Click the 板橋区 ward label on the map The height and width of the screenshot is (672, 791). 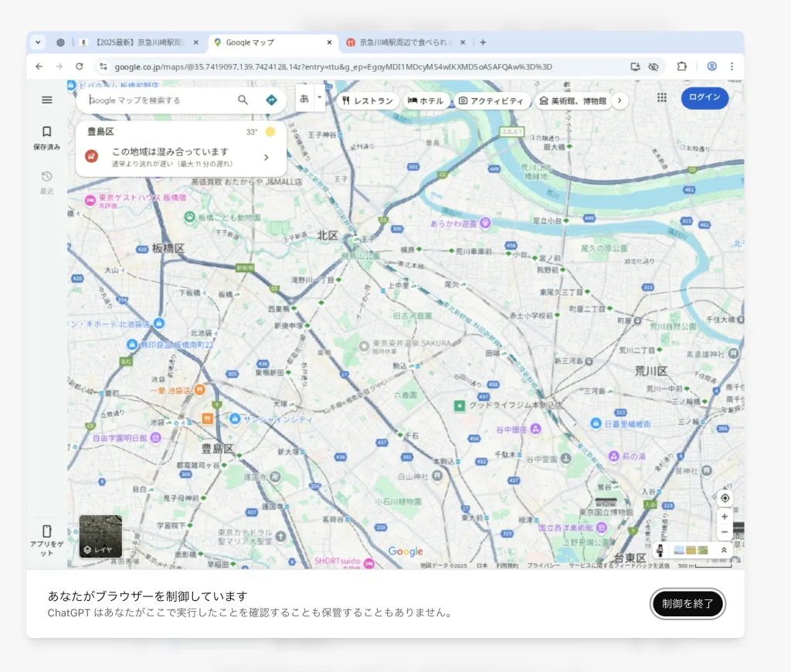(x=168, y=248)
